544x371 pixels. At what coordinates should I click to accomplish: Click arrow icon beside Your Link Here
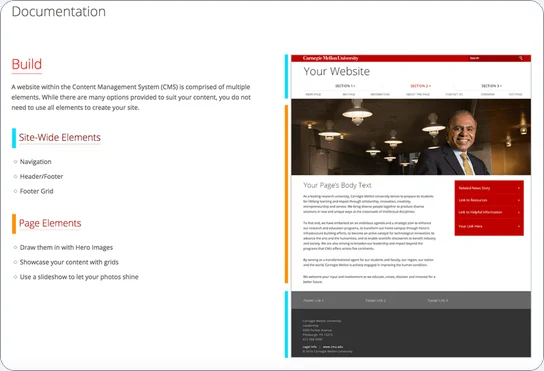coord(519,226)
